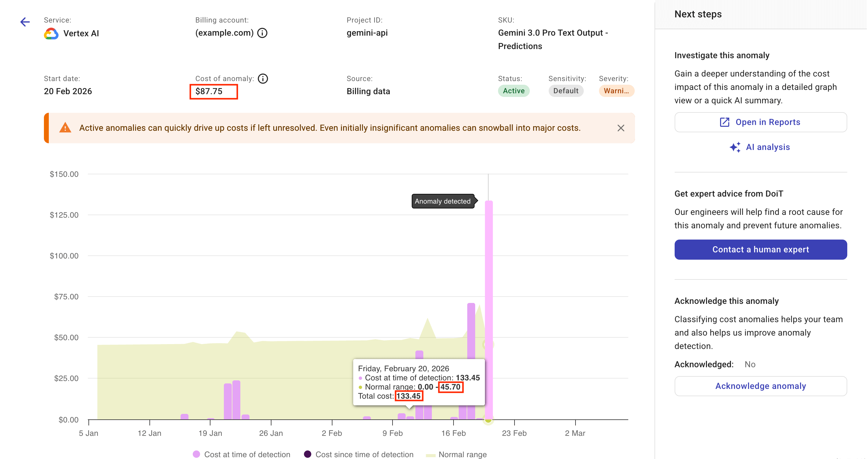Dismiss the active anomalies warning banner

(621, 128)
